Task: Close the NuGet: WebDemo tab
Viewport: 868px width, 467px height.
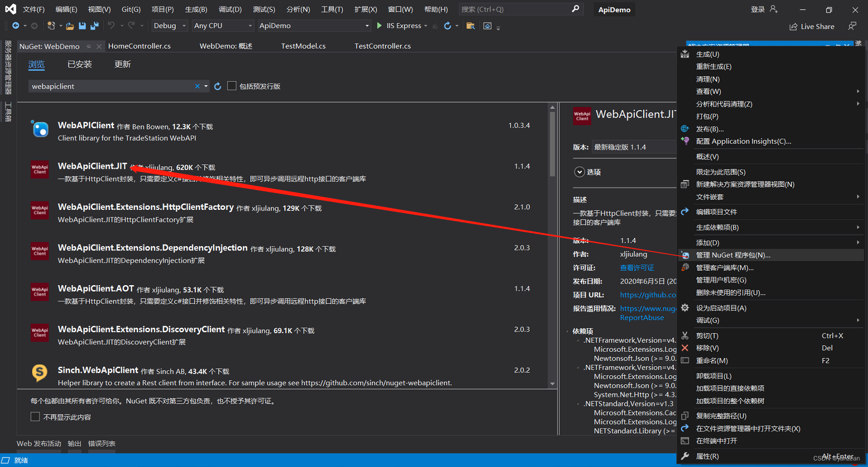Action: pyautogui.click(x=99, y=46)
